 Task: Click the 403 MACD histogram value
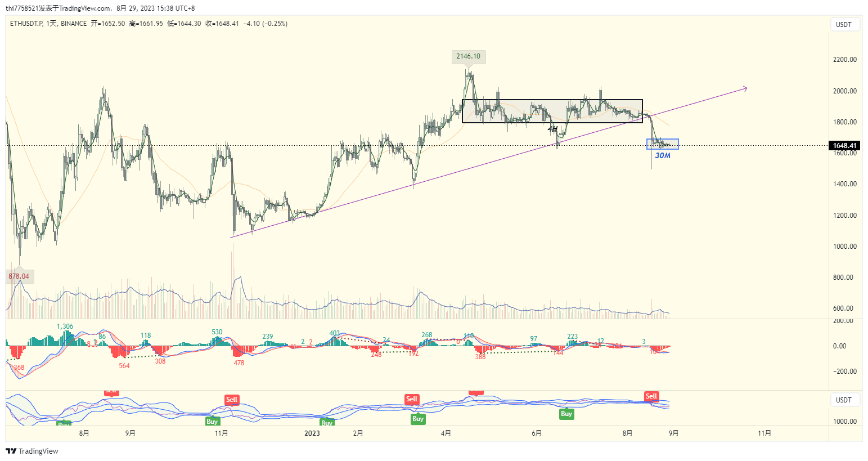[x=335, y=333]
